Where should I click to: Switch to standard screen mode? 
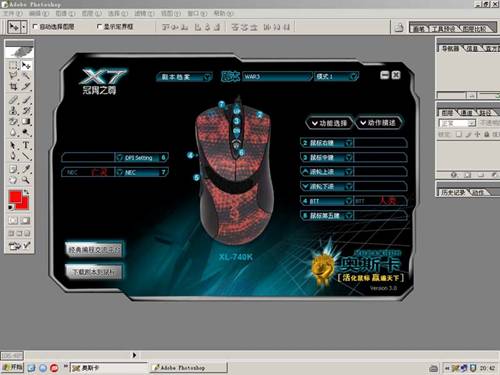click(x=11, y=233)
